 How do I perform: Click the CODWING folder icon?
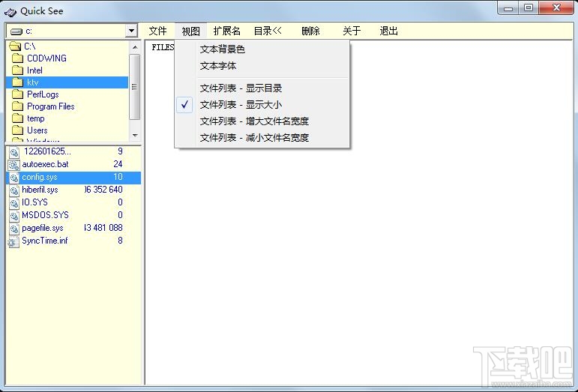(17, 58)
